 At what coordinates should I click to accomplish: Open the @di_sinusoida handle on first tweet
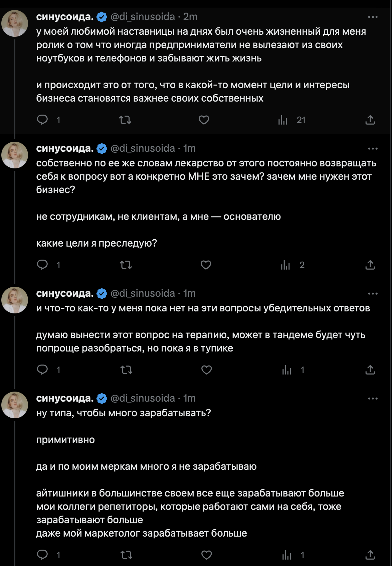143,17
